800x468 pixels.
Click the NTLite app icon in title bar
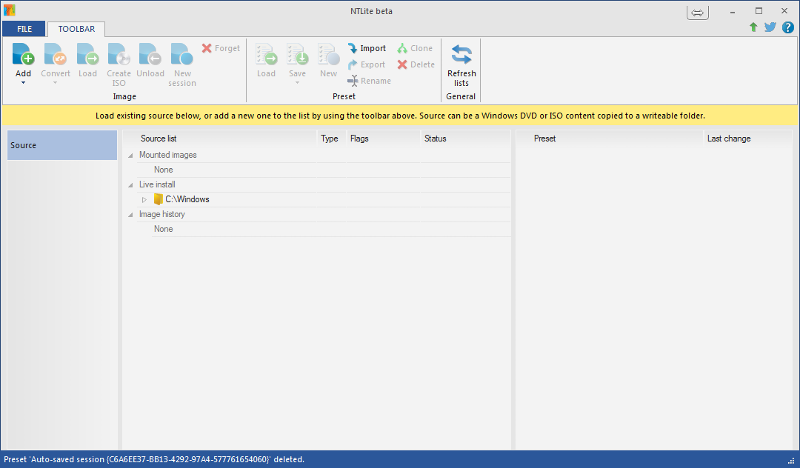9,10
